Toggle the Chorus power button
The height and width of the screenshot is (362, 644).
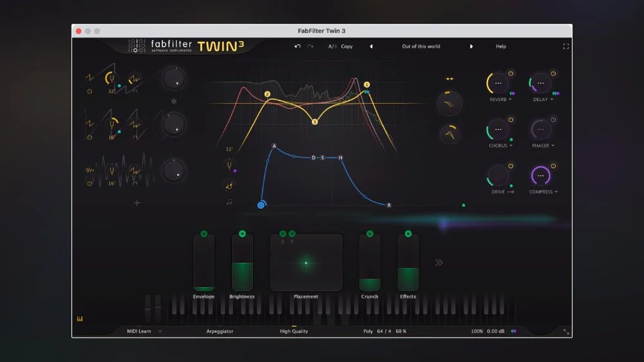(511, 120)
